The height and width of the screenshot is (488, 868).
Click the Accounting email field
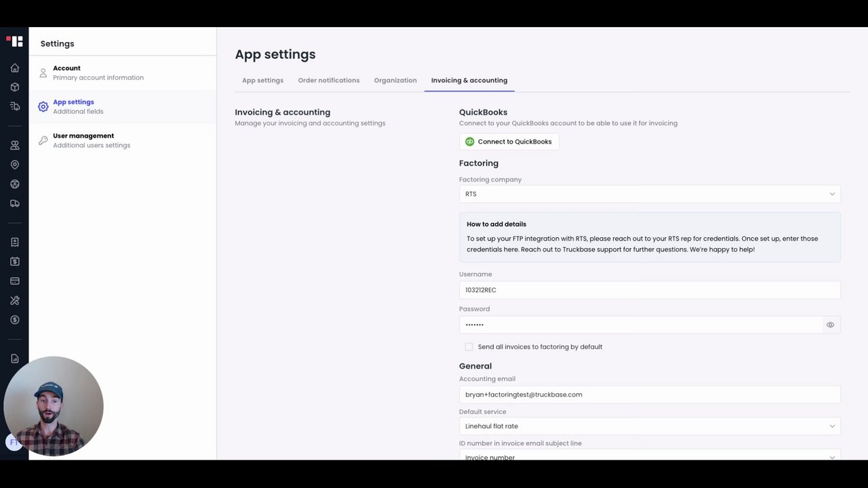pyautogui.click(x=649, y=394)
